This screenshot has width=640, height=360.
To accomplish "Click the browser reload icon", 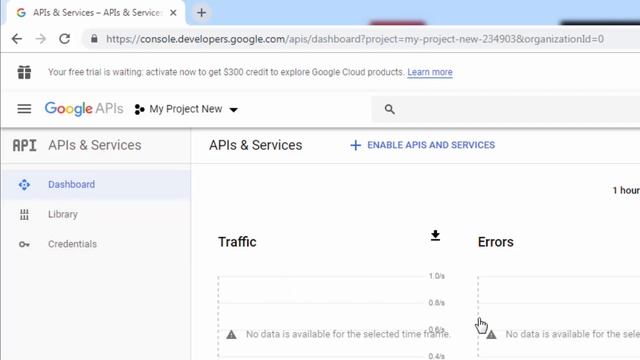I will (64, 39).
